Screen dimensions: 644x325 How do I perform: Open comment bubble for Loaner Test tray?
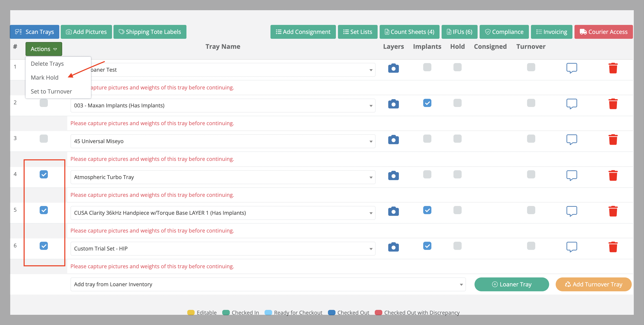(571, 68)
